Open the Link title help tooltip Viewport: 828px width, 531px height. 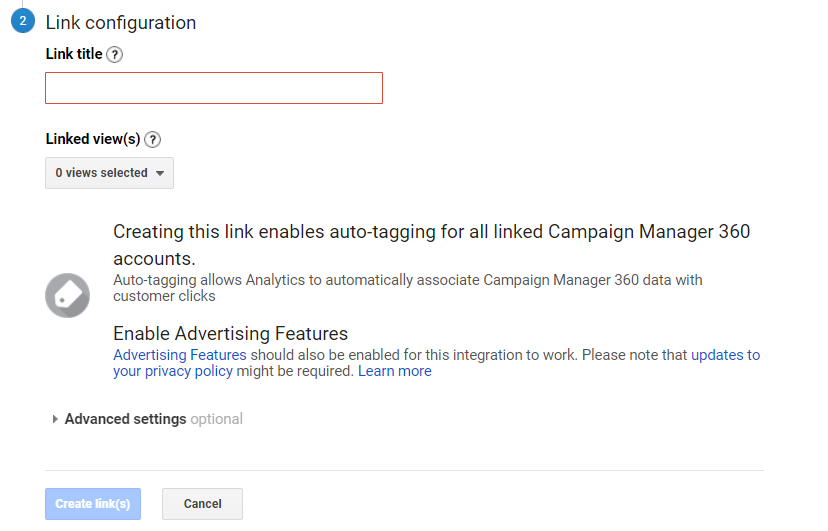115,55
